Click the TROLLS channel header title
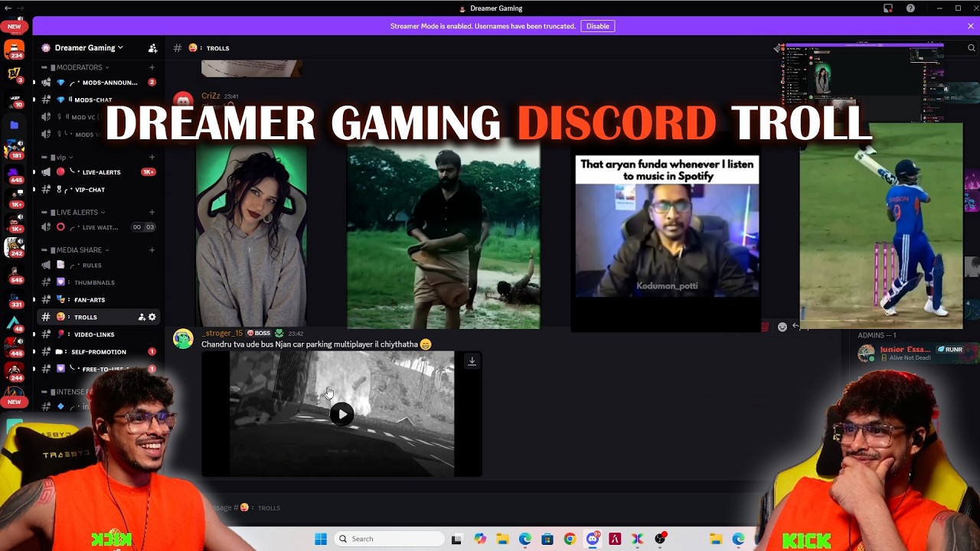This screenshot has width=980, height=551. pos(217,48)
